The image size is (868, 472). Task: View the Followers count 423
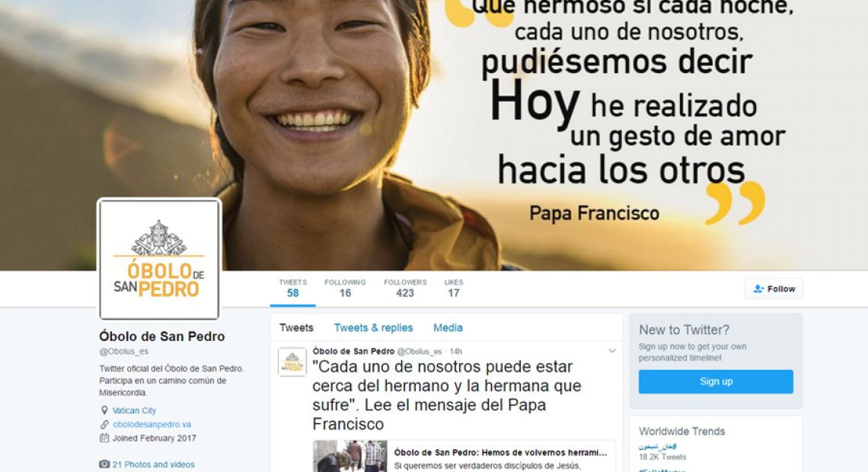point(405,289)
